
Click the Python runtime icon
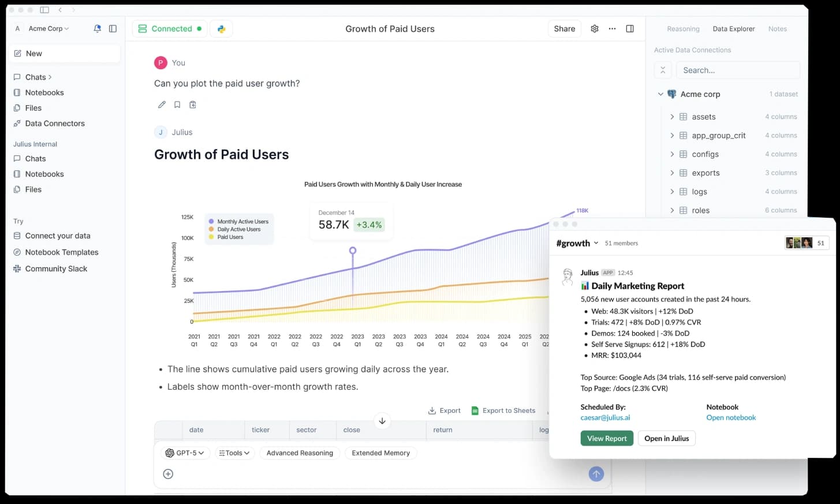pyautogui.click(x=221, y=29)
